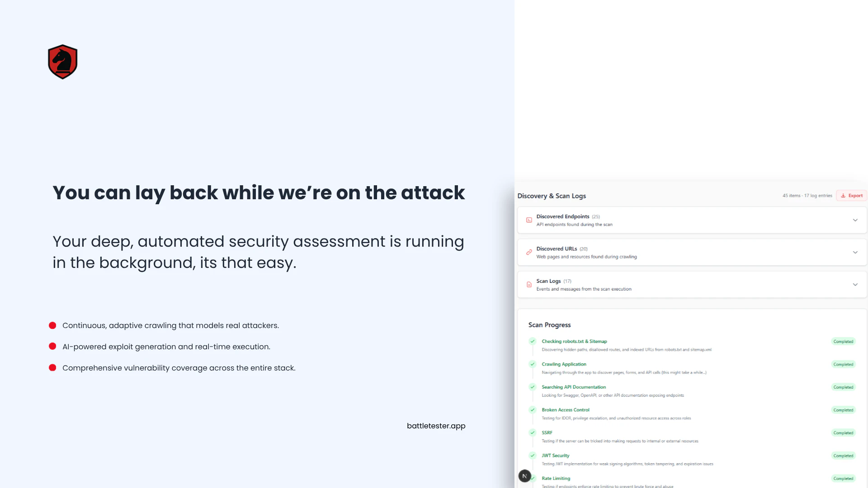Viewport: 868px width, 488px height.
Task: Click the '45 items · 17 log entries' text
Action: 807,196
